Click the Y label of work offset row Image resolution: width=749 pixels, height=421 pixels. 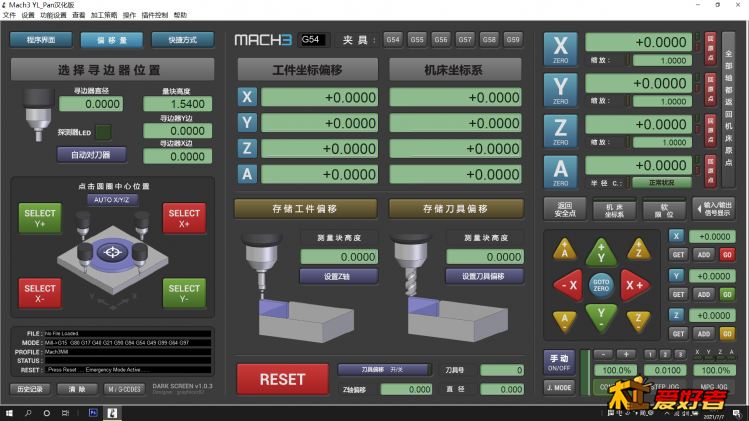click(247, 123)
